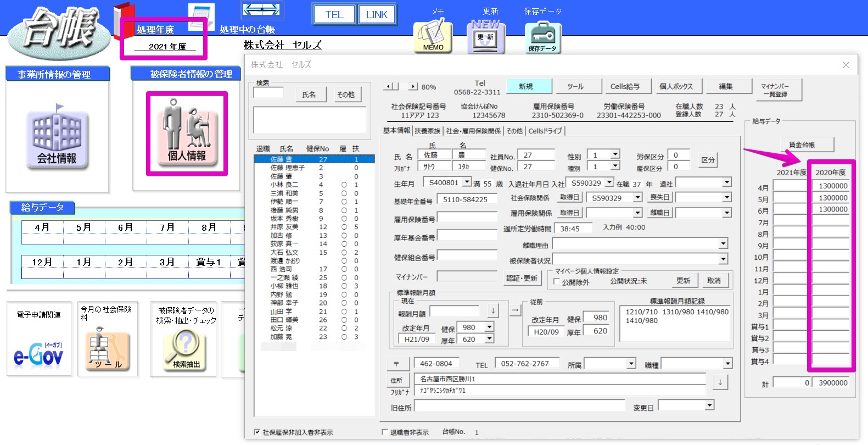868x445 pixels.
Task: Toggle 退職者非表示 checkbox
Action: pyautogui.click(x=385, y=432)
